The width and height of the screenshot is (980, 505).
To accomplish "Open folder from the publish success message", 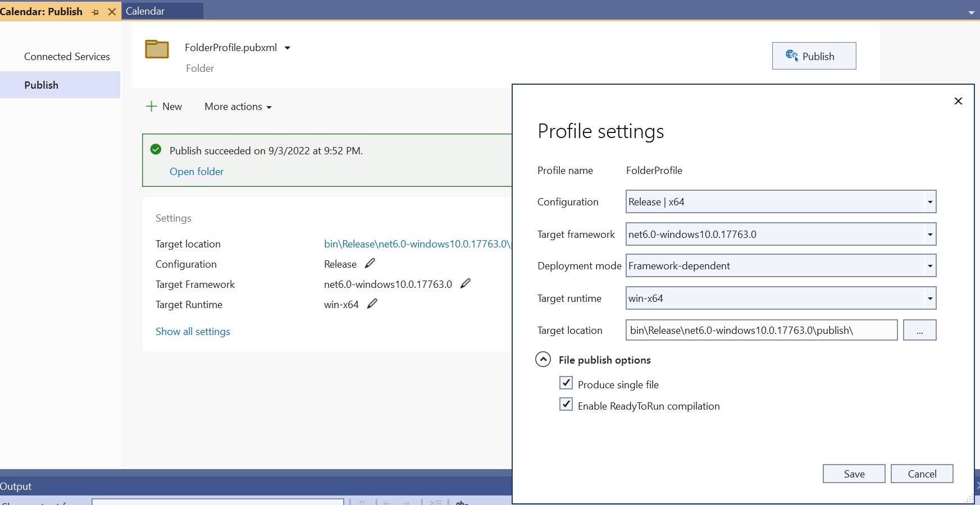I will click(x=196, y=171).
